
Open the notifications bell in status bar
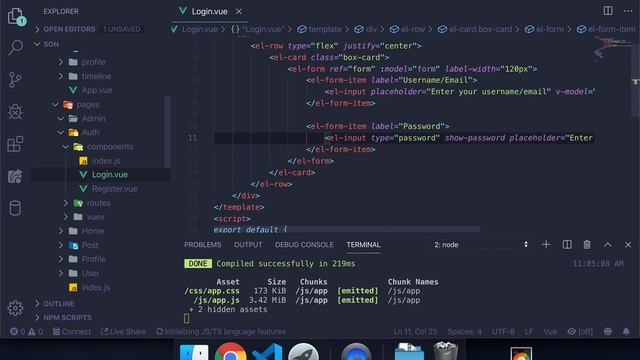click(x=626, y=331)
